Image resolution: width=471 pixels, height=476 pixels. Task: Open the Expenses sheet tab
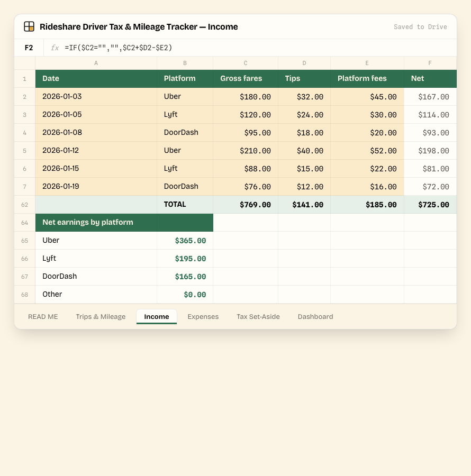pyautogui.click(x=203, y=317)
